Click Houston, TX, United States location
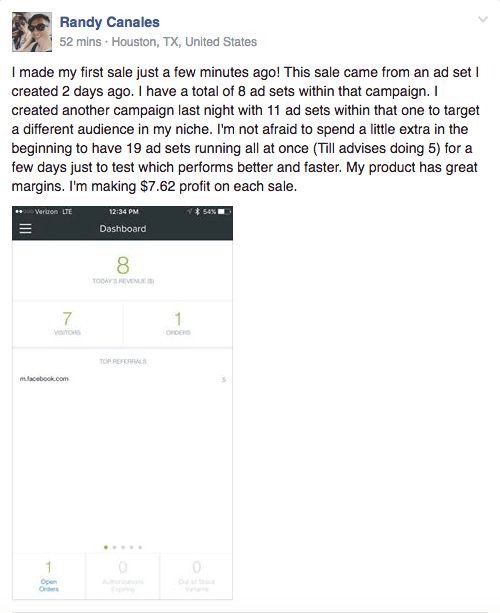The height and width of the screenshot is (613, 500). [184, 42]
